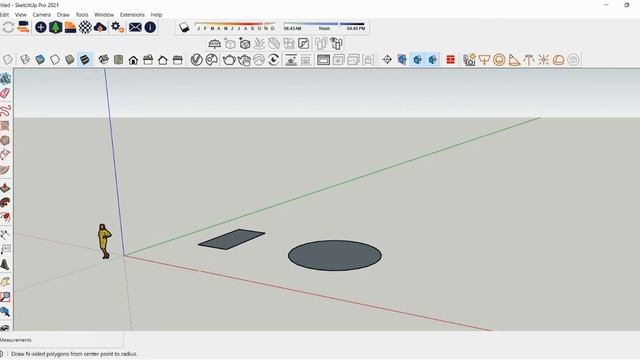Switch to Left view

point(178,60)
